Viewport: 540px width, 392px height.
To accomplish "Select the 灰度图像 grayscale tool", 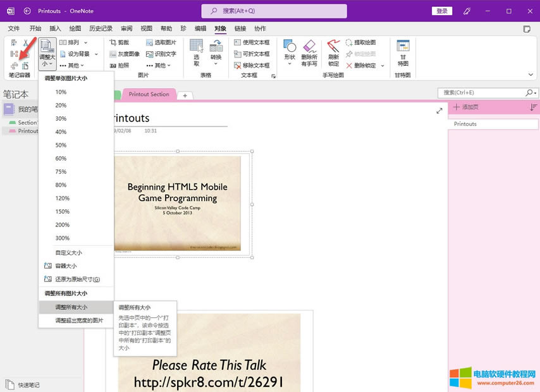I will [125, 54].
